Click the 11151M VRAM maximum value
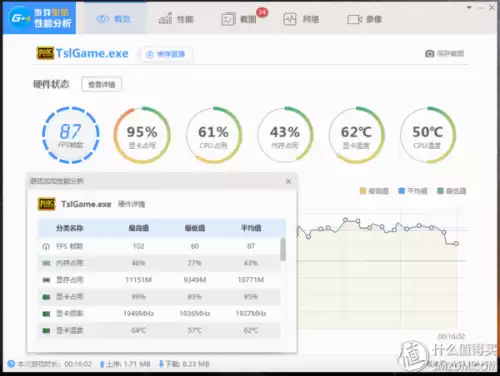500x376 pixels. [x=139, y=280]
